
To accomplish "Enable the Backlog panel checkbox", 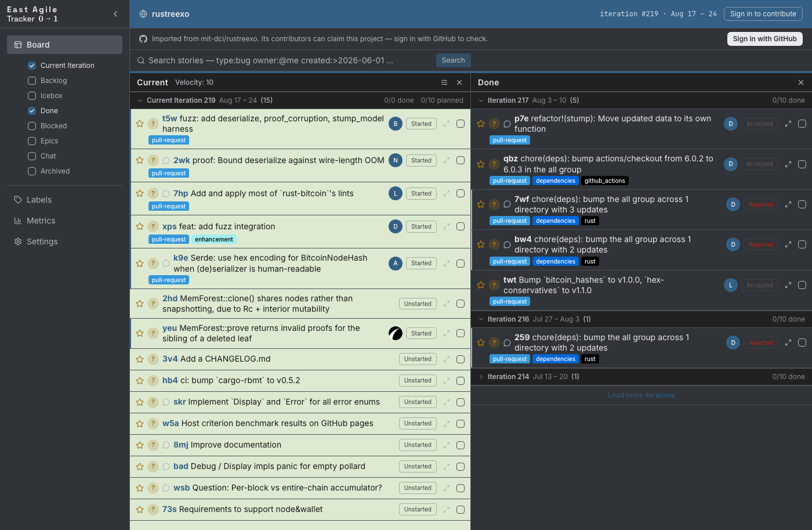I will (32, 81).
